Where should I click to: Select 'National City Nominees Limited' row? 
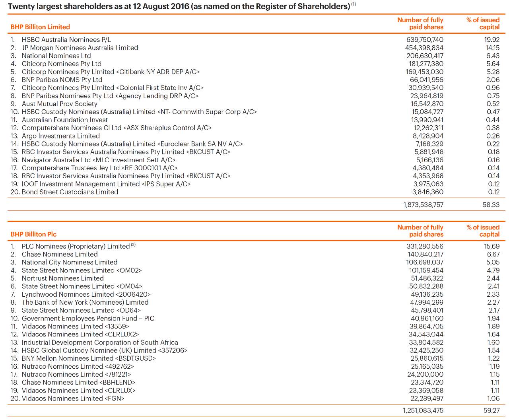[x=70, y=262]
